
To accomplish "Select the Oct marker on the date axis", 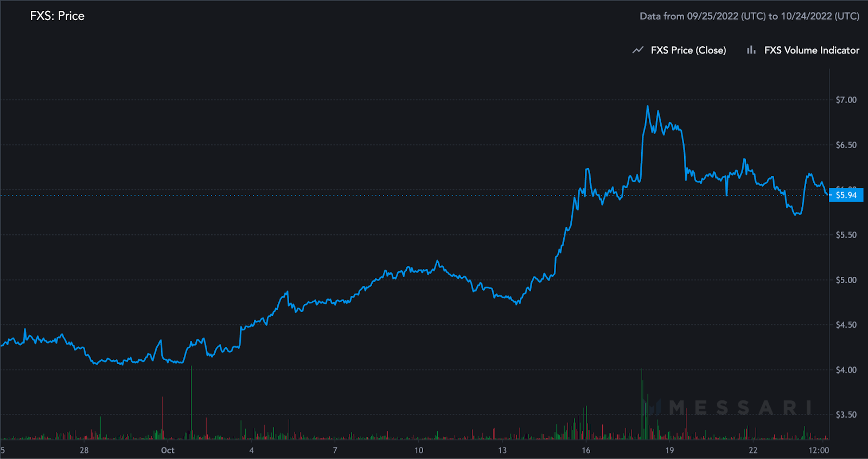I will pyautogui.click(x=168, y=450).
